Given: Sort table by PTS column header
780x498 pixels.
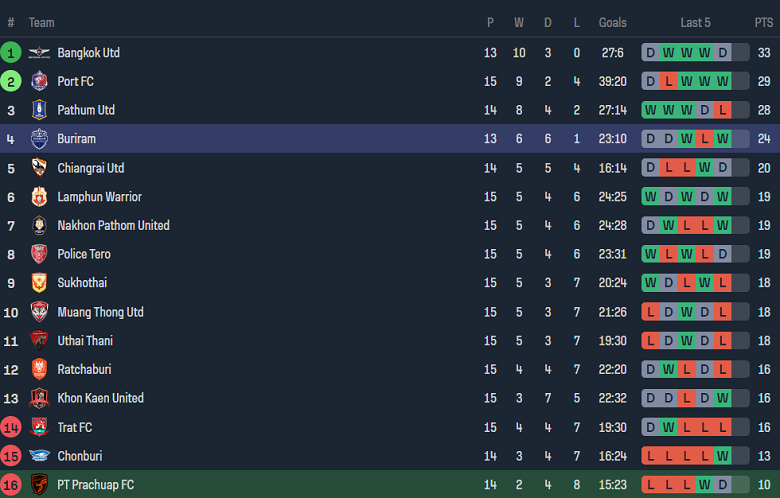Looking at the screenshot, I should click(x=764, y=22).
